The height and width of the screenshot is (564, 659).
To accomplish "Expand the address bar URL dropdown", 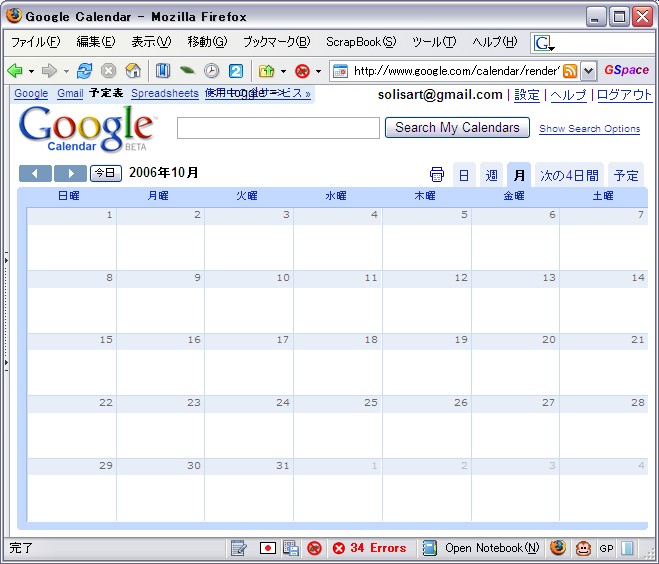I will (x=588, y=71).
